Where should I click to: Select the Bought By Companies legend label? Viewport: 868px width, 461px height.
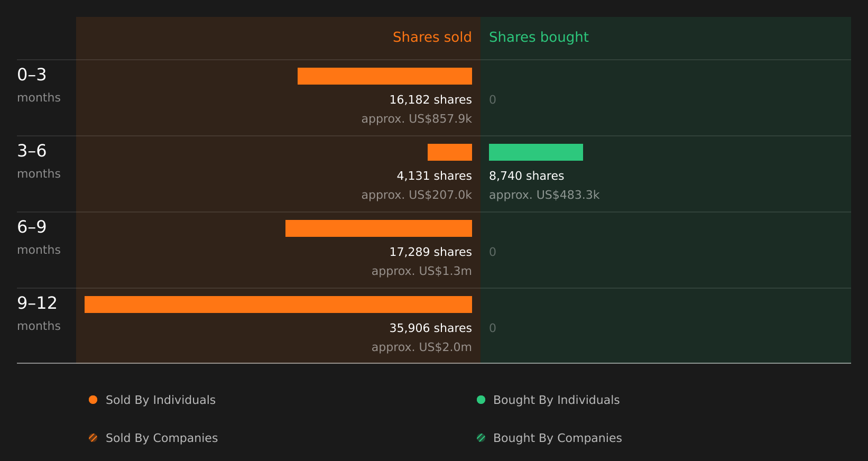558,438
